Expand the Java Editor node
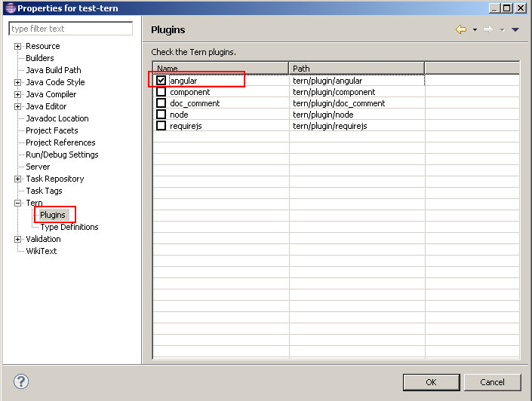 tap(17, 106)
